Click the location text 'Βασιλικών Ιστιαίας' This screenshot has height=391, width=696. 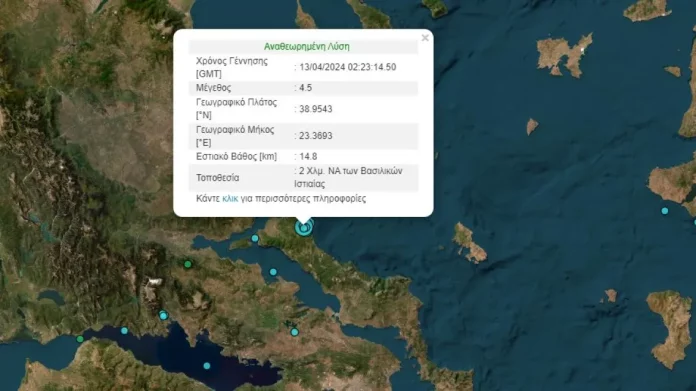tap(348, 178)
